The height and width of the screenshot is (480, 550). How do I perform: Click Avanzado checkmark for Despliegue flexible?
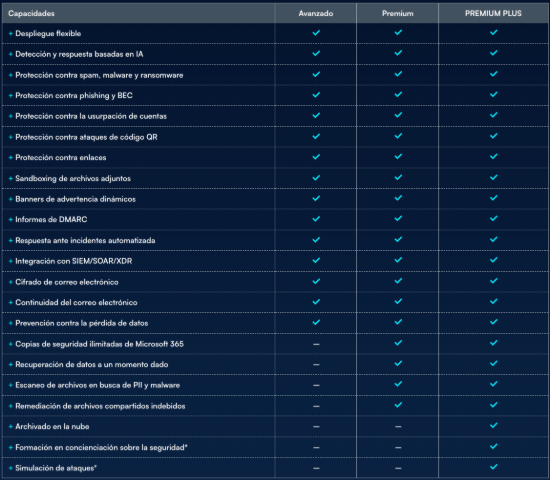[x=316, y=33]
